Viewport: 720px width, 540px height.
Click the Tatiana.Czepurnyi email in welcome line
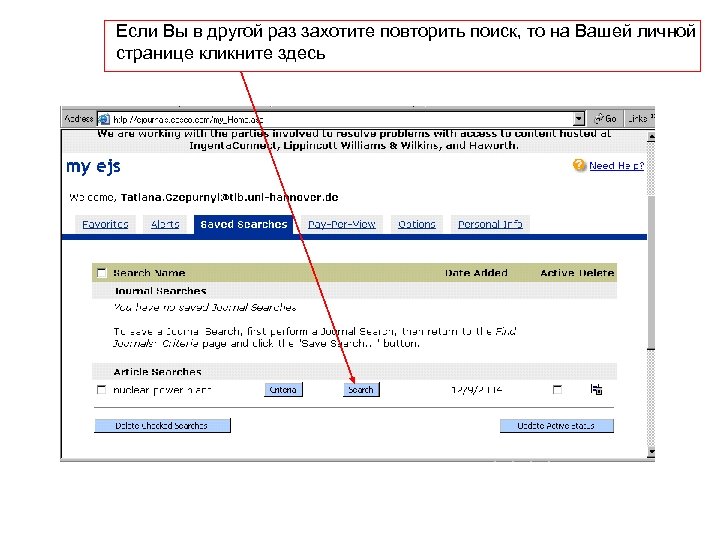coord(229,197)
